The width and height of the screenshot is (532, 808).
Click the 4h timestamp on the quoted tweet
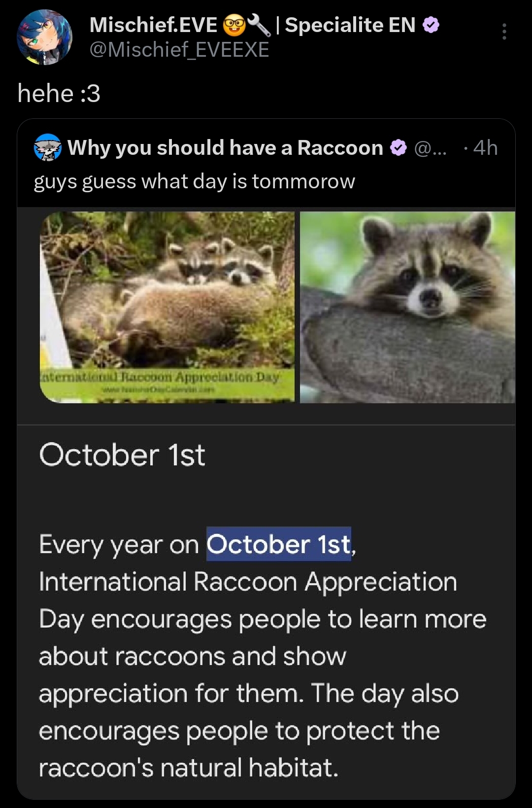coord(485,147)
